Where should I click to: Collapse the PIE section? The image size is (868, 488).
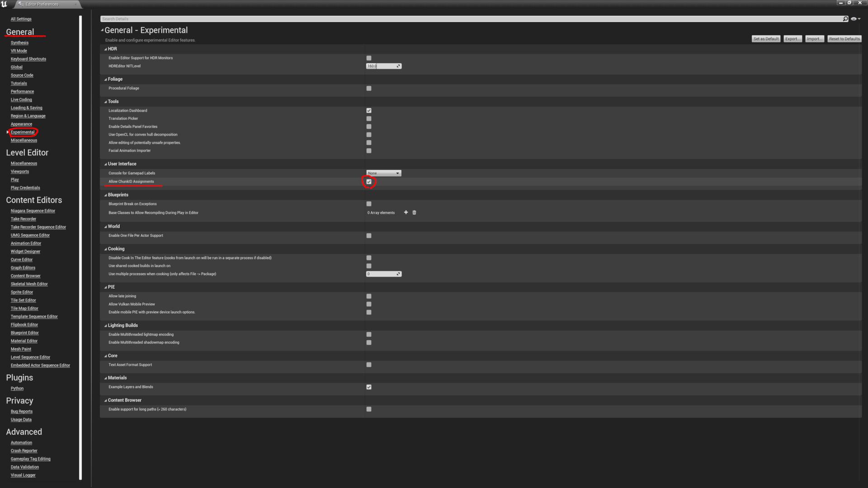106,287
